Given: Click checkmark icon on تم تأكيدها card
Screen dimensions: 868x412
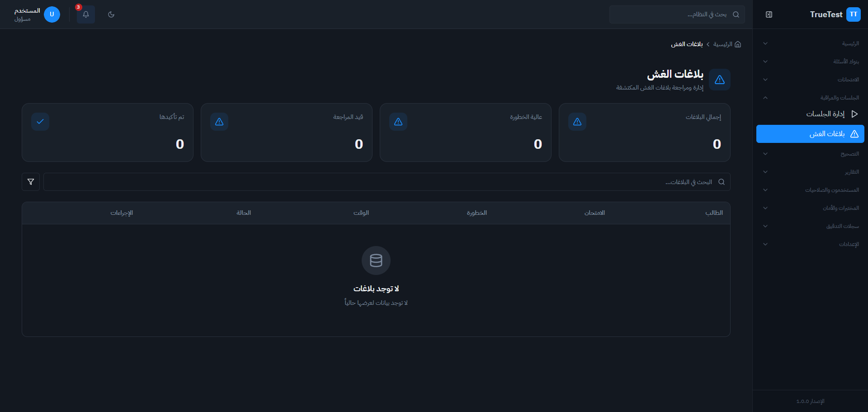Looking at the screenshot, I should point(40,122).
